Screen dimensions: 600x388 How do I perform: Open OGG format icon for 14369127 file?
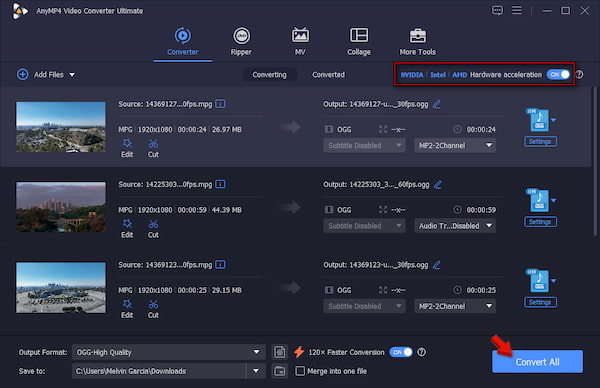click(538, 120)
